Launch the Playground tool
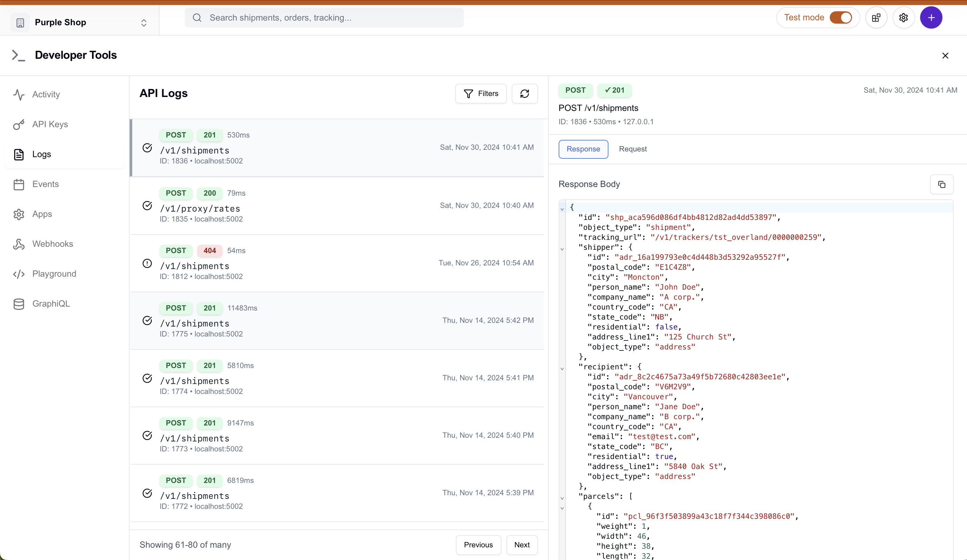The image size is (967, 560). point(54,273)
